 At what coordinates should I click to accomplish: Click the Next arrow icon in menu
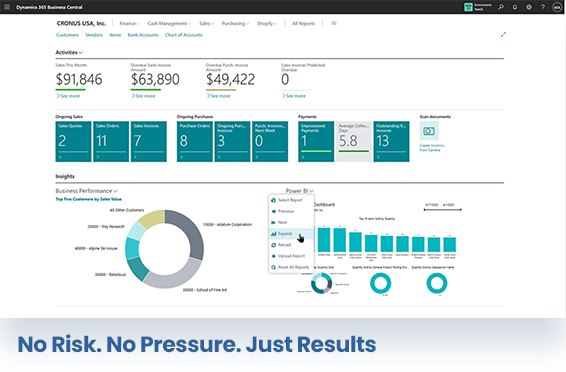coord(274,222)
